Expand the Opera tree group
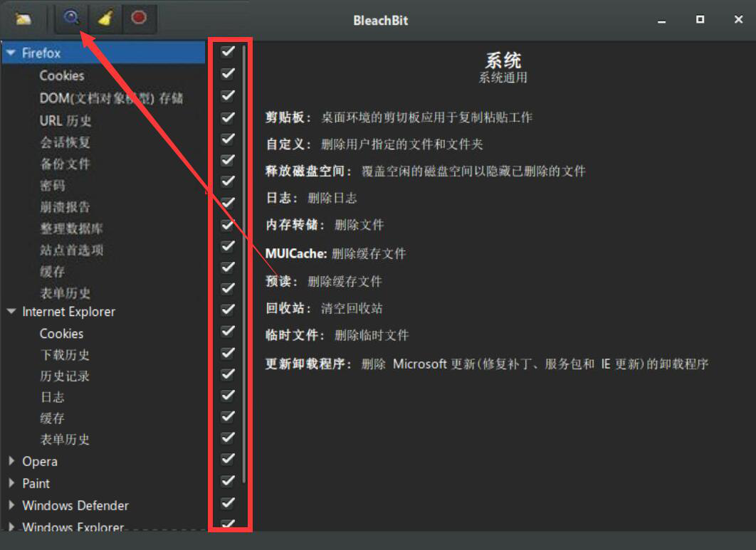Screen dimensions: 756x550 click(11, 461)
